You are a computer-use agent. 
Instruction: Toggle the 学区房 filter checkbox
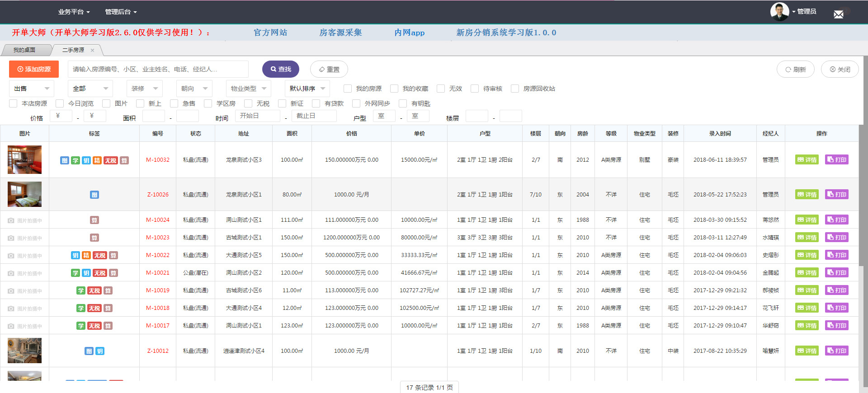point(208,103)
